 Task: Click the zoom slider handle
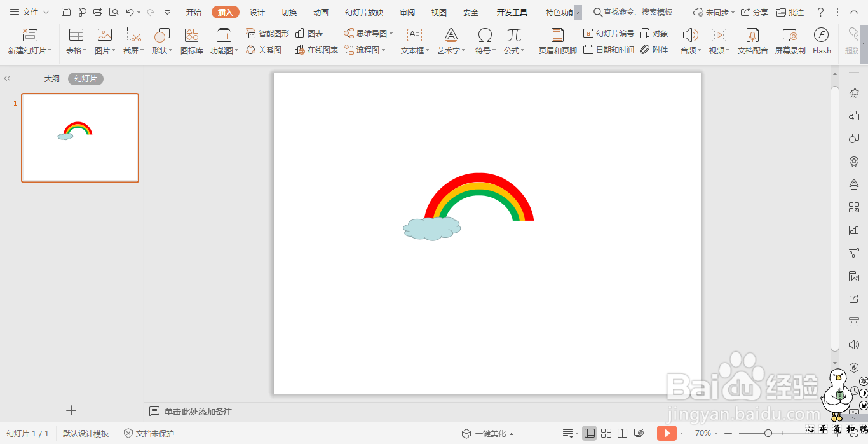[x=768, y=433]
